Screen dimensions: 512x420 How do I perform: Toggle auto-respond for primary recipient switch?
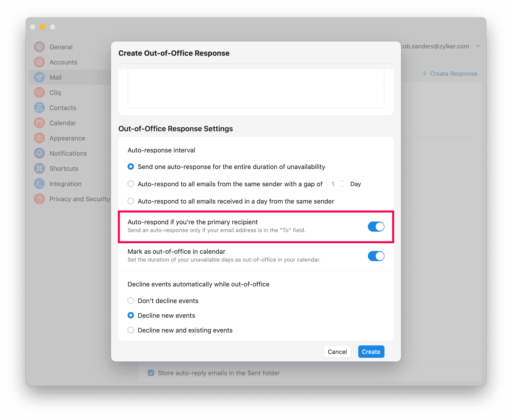point(376,226)
